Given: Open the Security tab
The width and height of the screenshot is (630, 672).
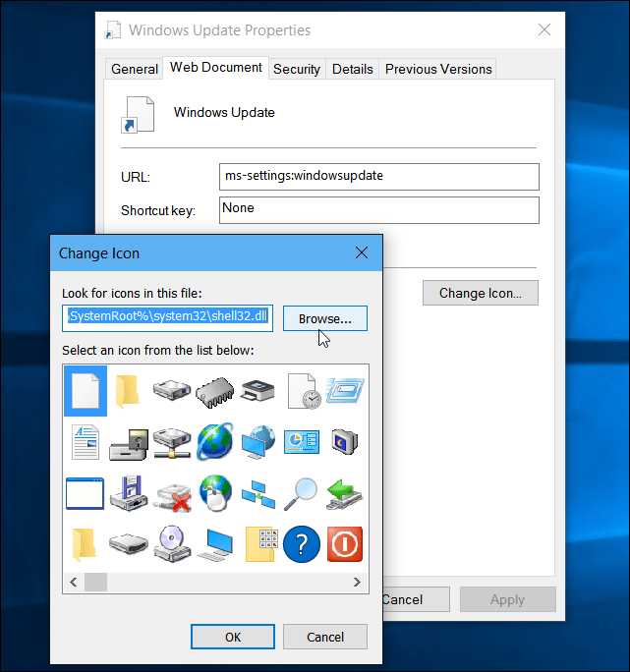Looking at the screenshot, I should tap(297, 69).
